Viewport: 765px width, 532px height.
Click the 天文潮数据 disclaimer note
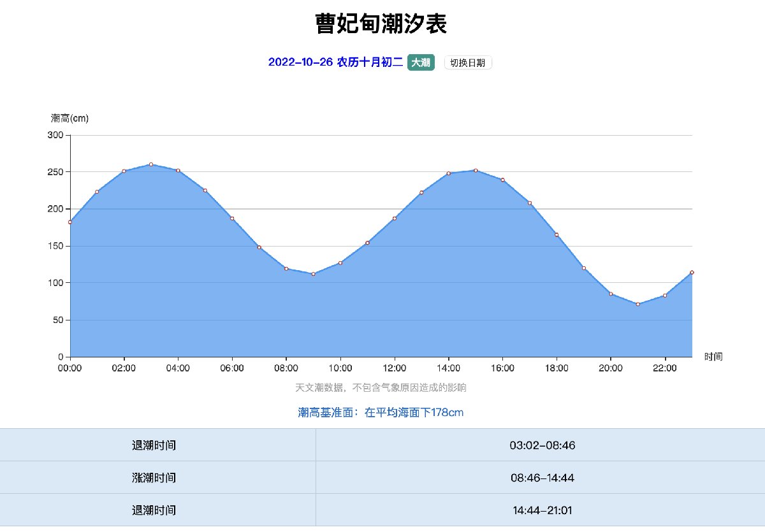pyautogui.click(x=381, y=387)
